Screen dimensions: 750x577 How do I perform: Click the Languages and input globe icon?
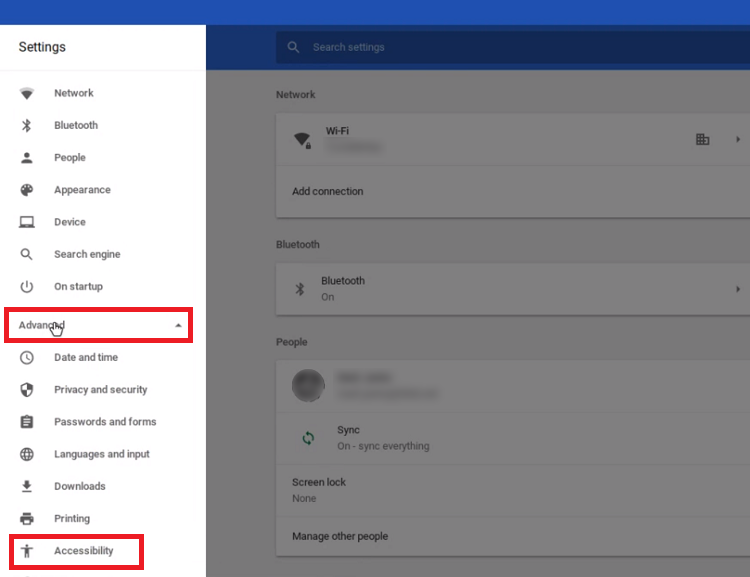[x=27, y=454]
